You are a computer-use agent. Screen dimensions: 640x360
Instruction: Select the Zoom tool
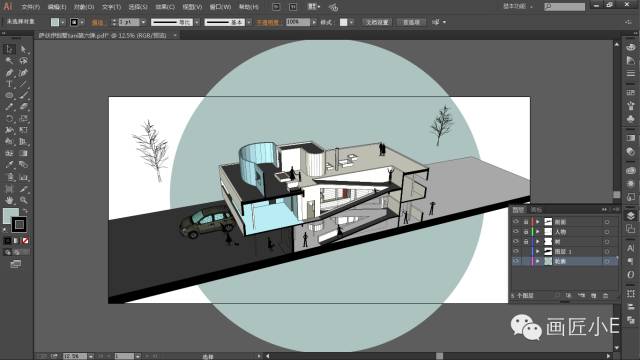pos(23,200)
